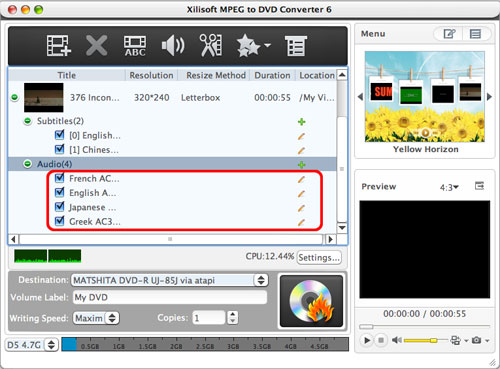Play the preview video
The width and height of the screenshot is (500, 369).
coord(367,340)
